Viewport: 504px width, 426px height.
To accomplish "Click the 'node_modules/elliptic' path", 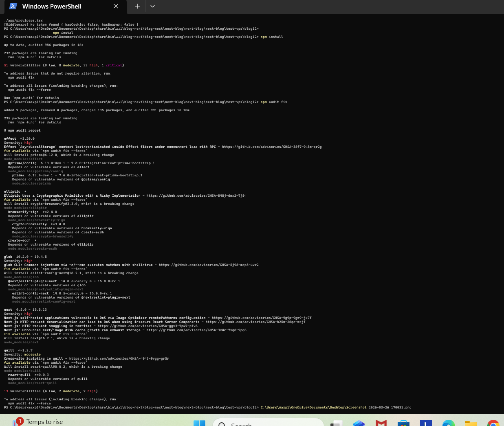I will click(x=25, y=208).
